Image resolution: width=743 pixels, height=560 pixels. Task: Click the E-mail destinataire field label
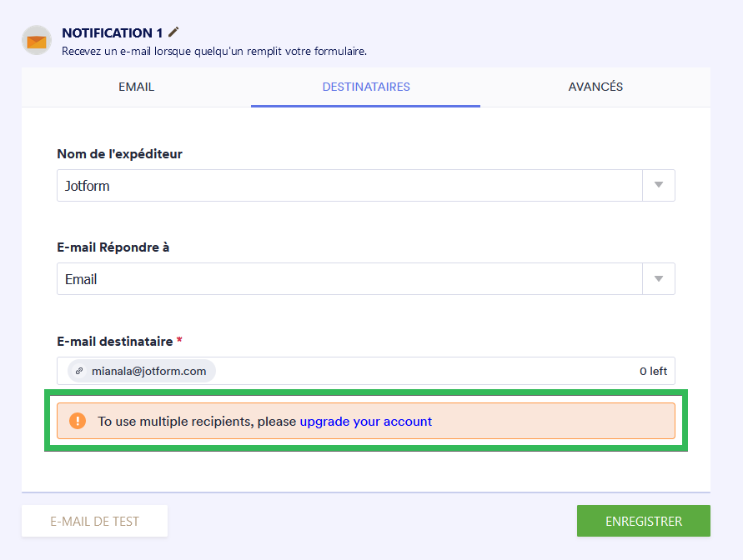click(114, 342)
